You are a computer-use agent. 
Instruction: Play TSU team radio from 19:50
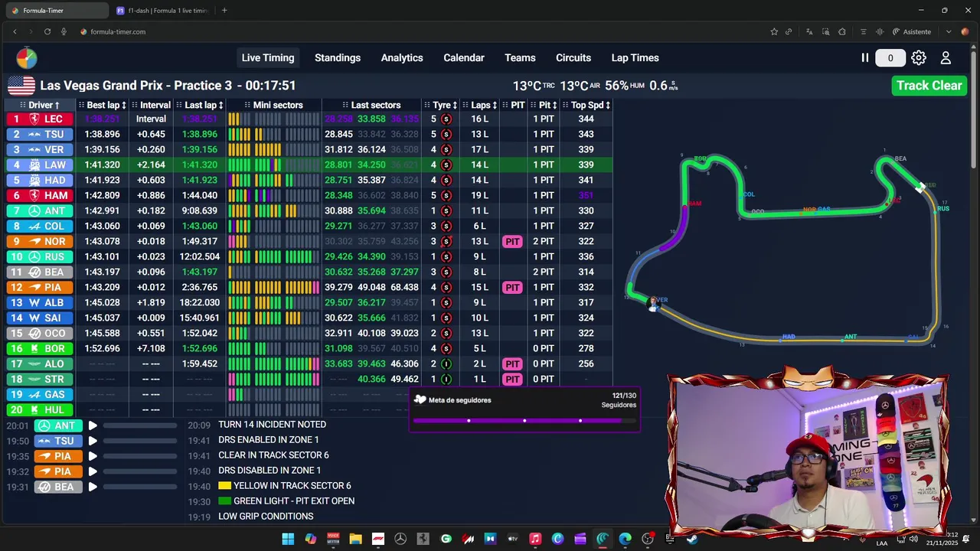pos(93,441)
